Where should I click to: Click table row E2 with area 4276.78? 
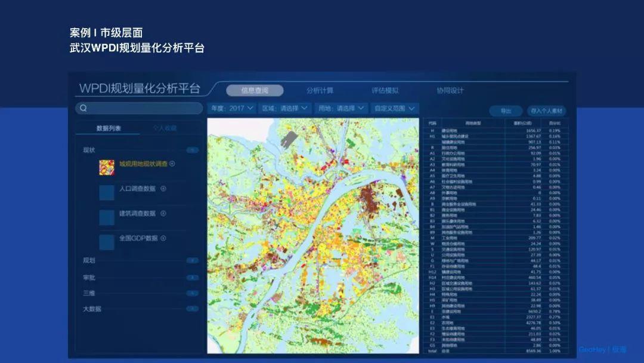pos(496,323)
